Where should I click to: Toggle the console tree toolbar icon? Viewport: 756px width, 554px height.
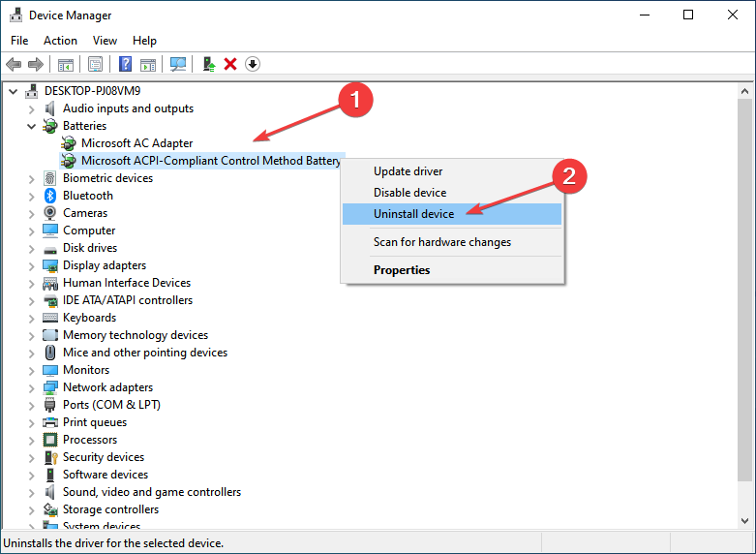pyautogui.click(x=66, y=64)
